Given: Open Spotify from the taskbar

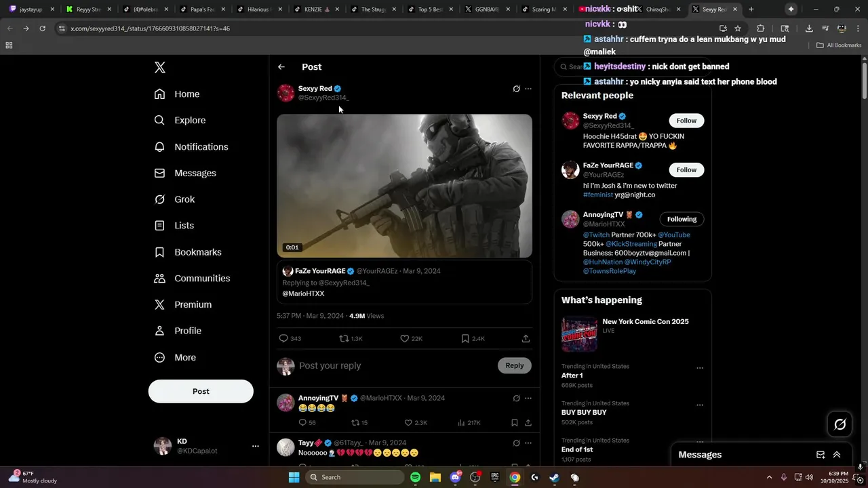Looking at the screenshot, I should click(x=415, y=477).
